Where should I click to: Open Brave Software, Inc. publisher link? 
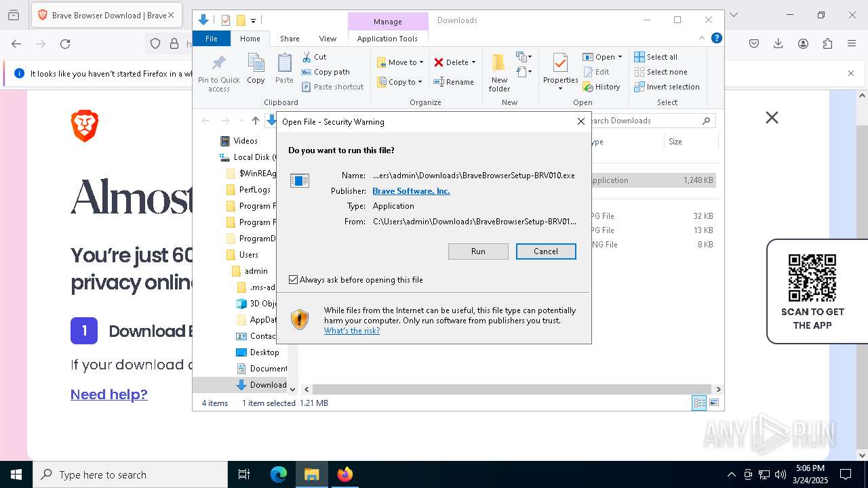411,191
